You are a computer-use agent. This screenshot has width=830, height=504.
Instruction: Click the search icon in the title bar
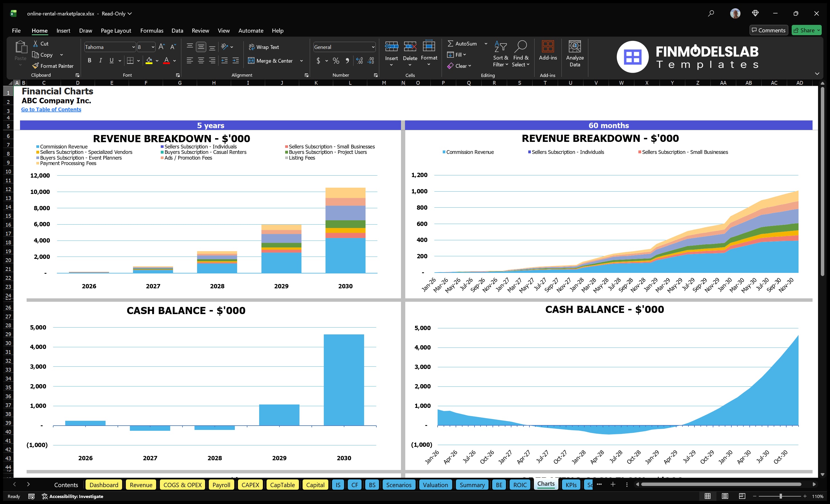tap(711, 13)
